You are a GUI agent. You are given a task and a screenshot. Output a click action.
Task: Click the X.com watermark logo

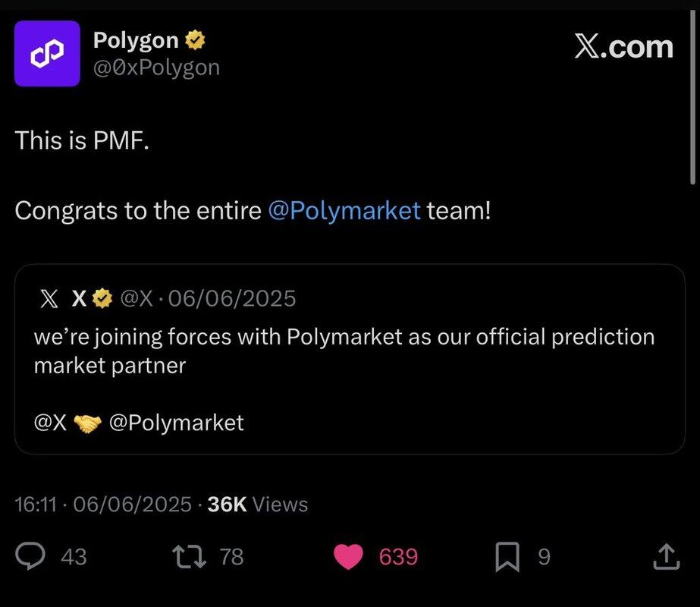(x=623, y=47)
